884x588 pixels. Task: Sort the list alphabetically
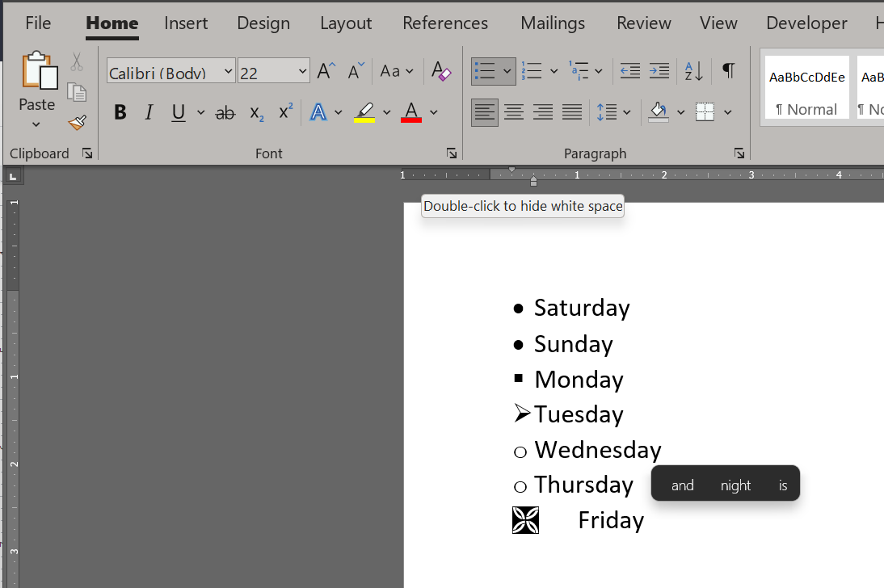[693, 71]
